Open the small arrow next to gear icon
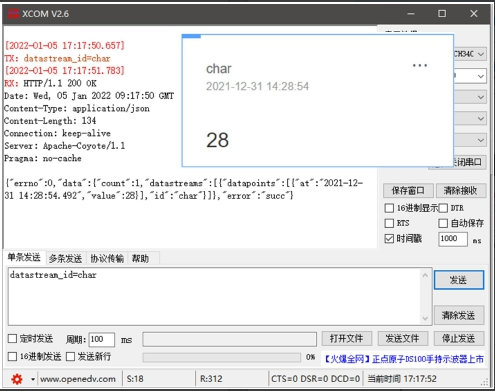Image resolution: width=495 pixels, height=391 pixels. pos(33,379)
